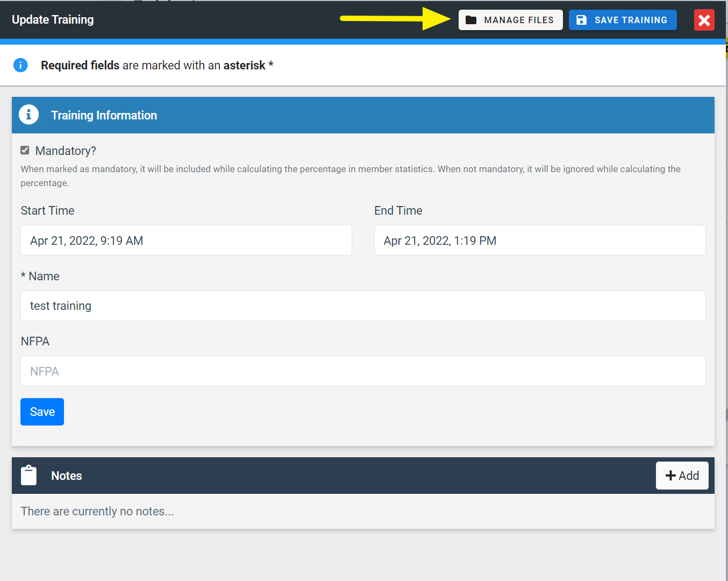
Task: Select the Training Information section title
Action: coord(104,115)
